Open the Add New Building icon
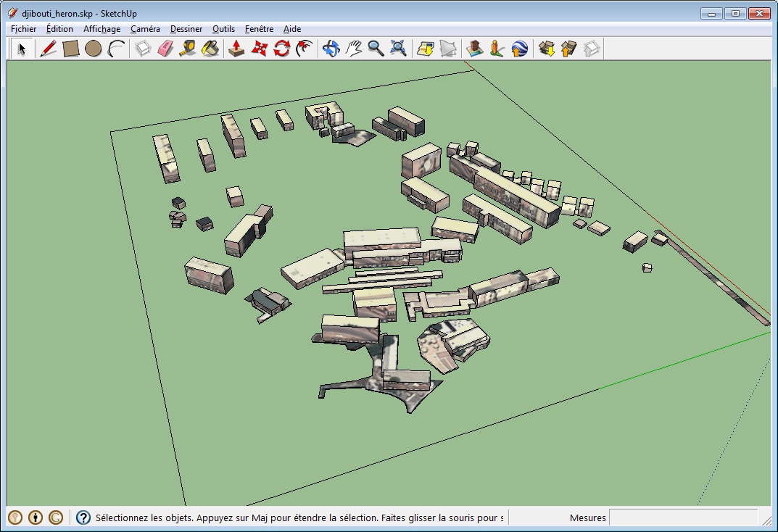This screenshot has width=778, height=532. tap(474, 49)
